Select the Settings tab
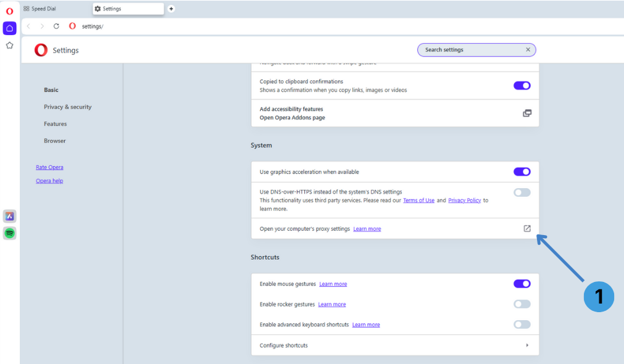This screenshot has width=624, height=364. pyautogui.click(x=128, y=9)
